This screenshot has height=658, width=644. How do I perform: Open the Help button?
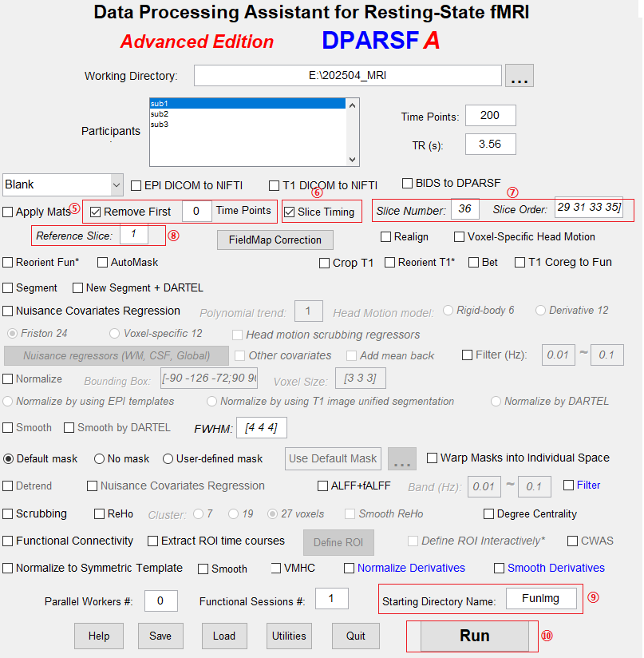(99, 636)
